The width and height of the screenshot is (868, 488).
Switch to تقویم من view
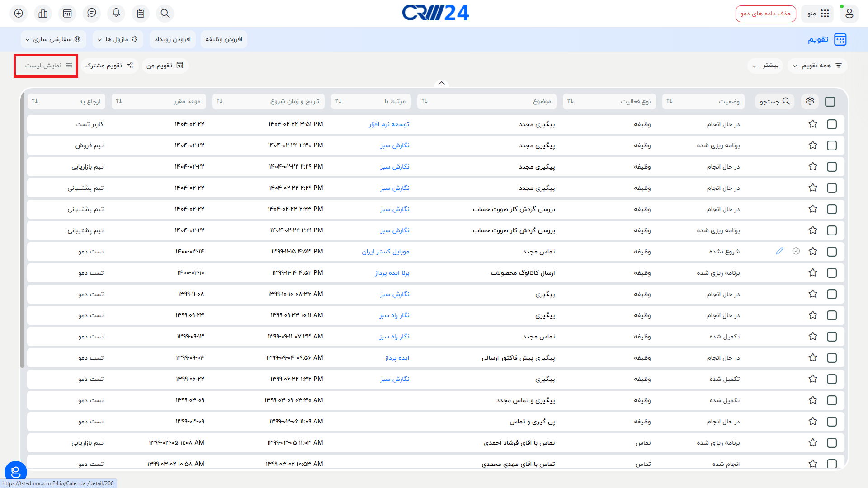pos(165,65)
